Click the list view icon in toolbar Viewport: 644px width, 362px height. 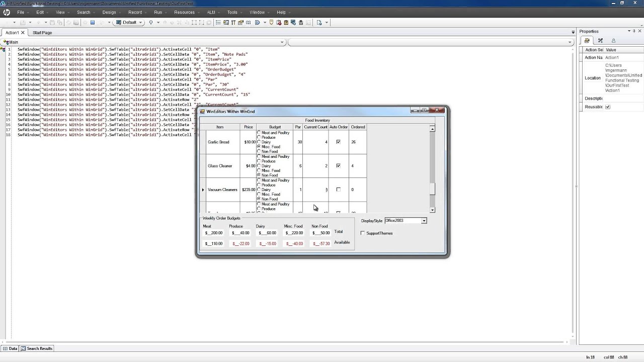tap(218, 23)
